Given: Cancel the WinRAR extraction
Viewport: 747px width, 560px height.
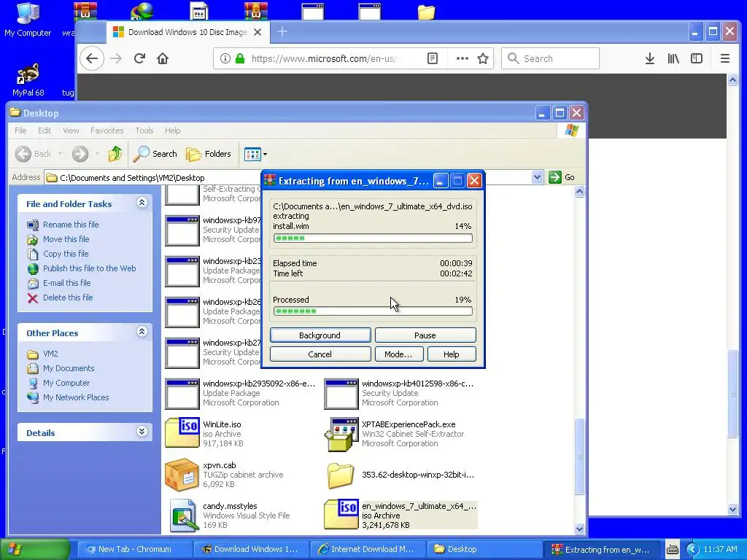Looking at the screenshot, I should pos(320,354).
